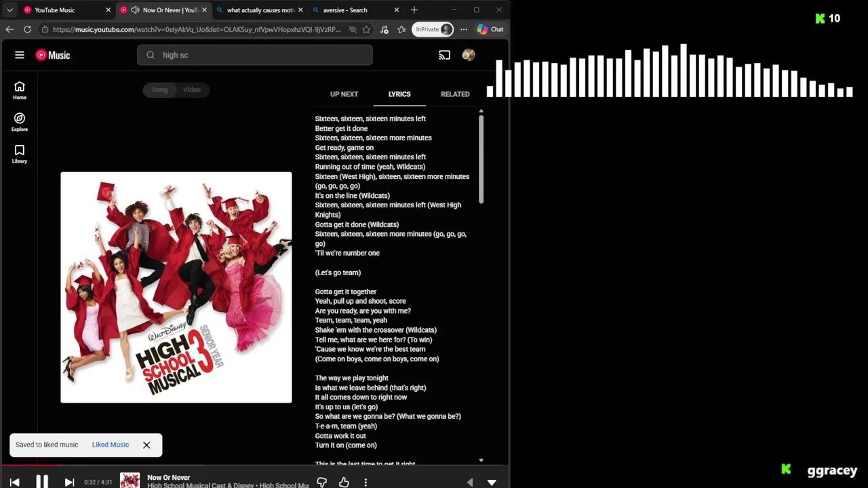Open the RELATED tab
Viewport: 868px width, 488px height.
point(455,94)
